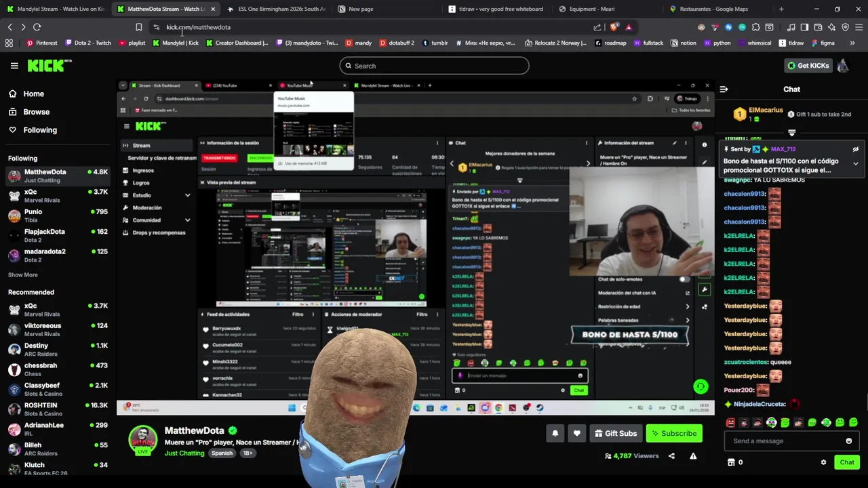Expand the pinned GOTTO1X message chevron
The width and height of the screenshot is (868, 488).
pos(856,163)
